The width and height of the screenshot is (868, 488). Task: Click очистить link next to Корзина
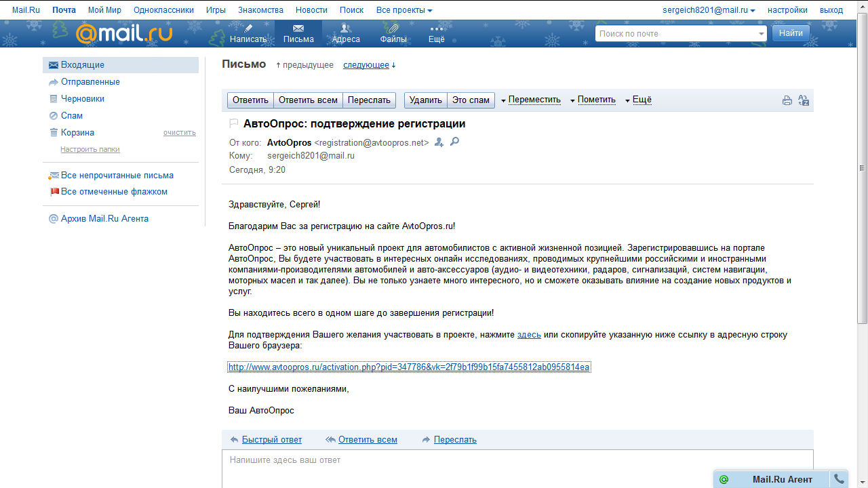tap(179, 133)
